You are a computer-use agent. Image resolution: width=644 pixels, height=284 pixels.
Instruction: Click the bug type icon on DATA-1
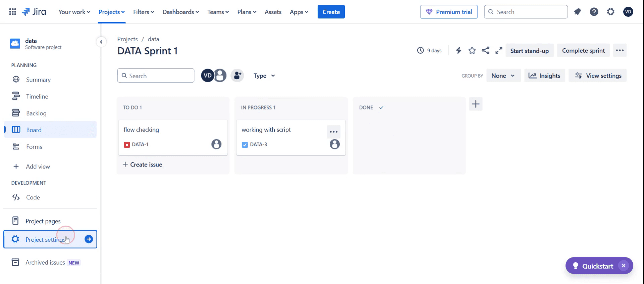point(127,145)
